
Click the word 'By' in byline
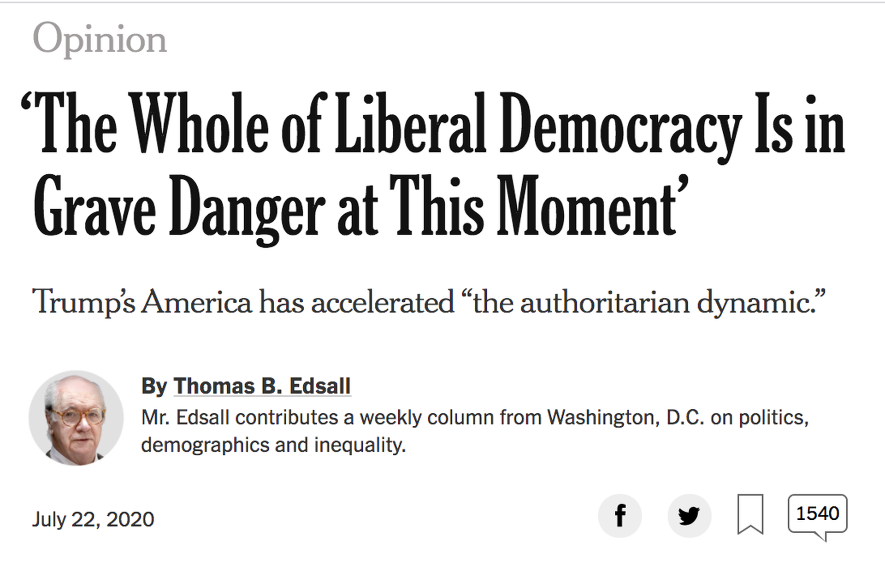(x=154, y=387)
